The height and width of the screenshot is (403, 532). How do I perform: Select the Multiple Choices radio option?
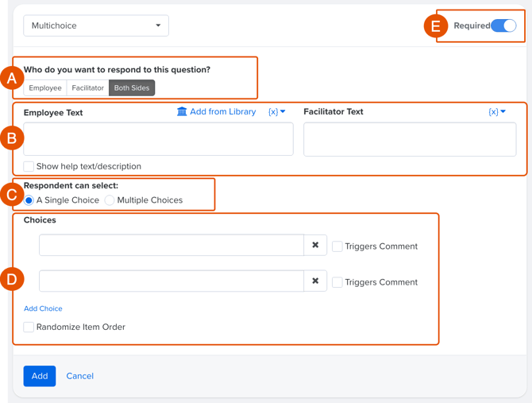[x=110, y=200]
